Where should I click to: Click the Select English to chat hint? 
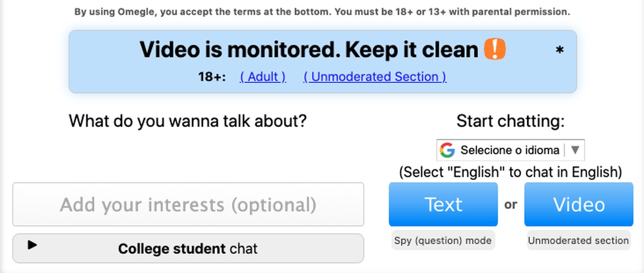[510, 172]
